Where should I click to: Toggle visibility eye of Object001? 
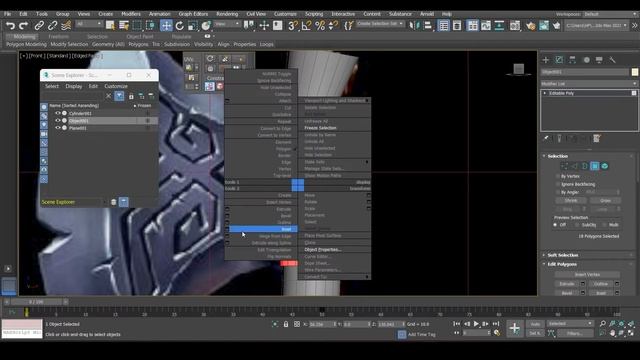point(58,120)
